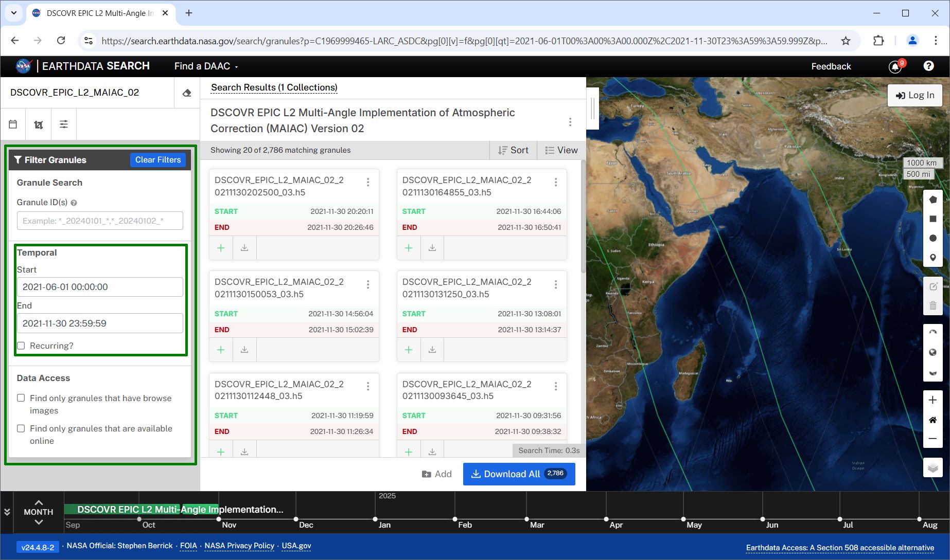Image resolution: width=950 pixels, height=560 pixels.
Task: Click the green DSCOVR timeline data bar
Action: point(142,509)
